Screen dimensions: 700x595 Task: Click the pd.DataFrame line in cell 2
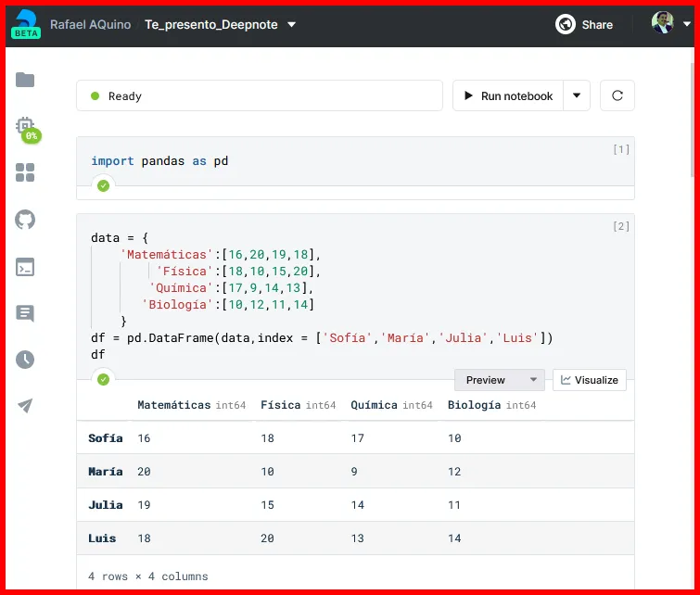[322, 338]
